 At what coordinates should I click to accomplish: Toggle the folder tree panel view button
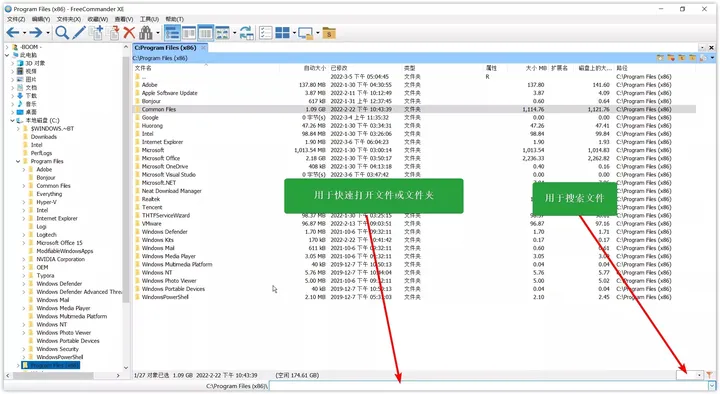(x=172, y=33)
